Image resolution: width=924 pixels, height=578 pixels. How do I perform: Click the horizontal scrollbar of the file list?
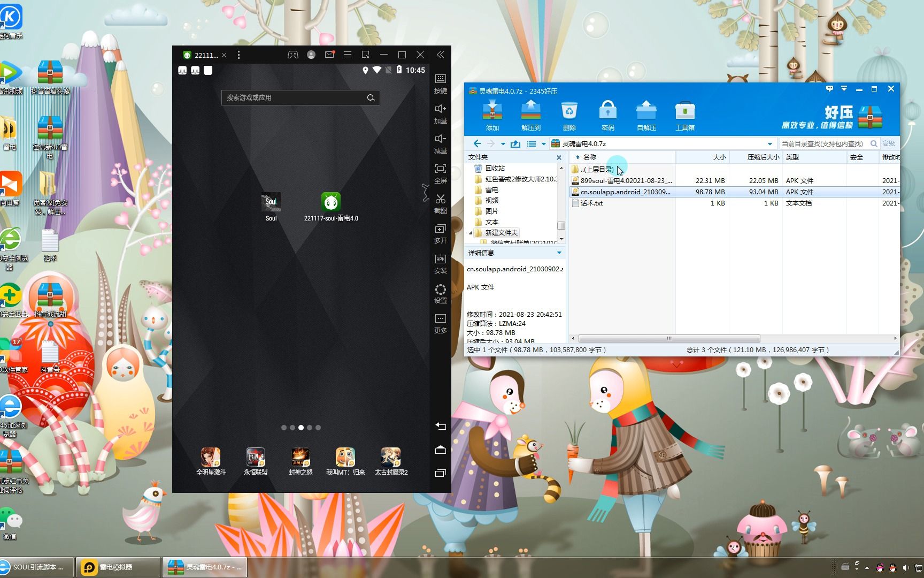pos(669,338)
